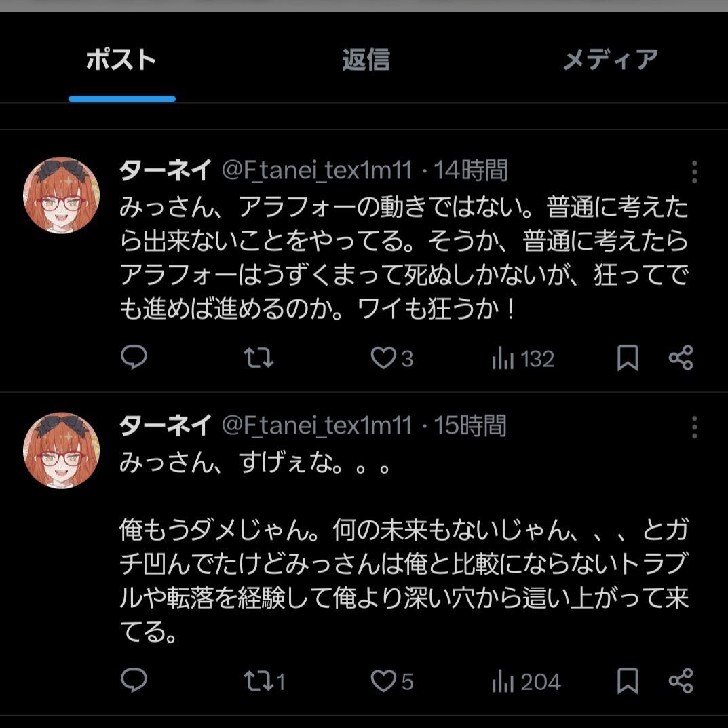728x728 pixels.
Task: Share the 15時間 post
Action: coord(681,680)
